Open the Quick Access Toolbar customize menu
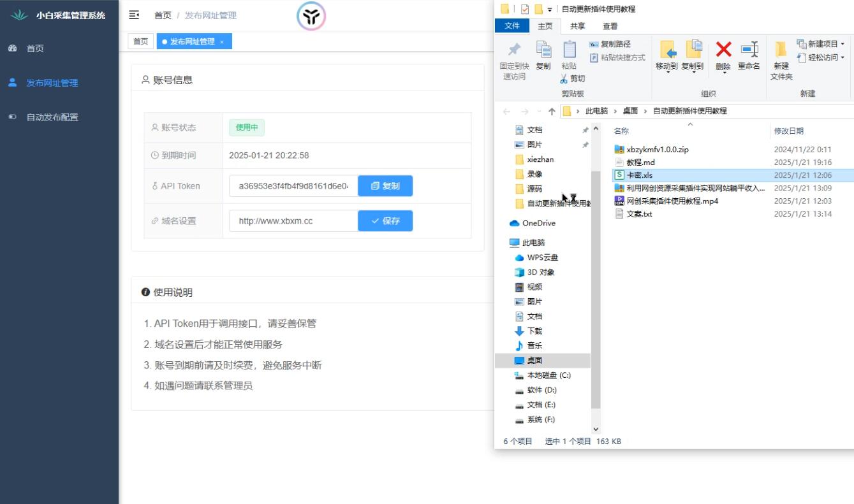 (550, 9)
